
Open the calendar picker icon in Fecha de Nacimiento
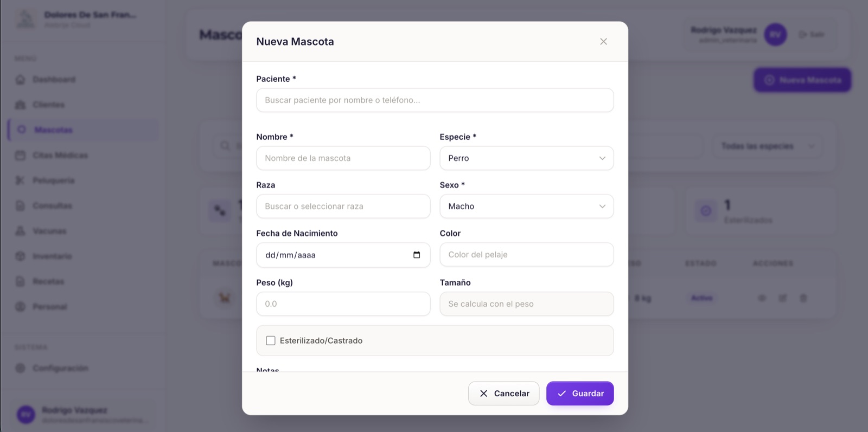pos(417,255)
